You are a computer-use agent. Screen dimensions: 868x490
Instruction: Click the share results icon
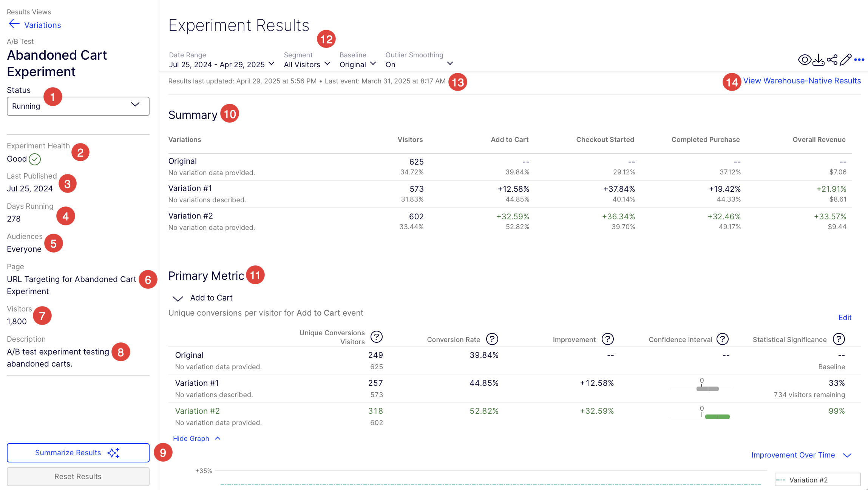tap(832, 60)
